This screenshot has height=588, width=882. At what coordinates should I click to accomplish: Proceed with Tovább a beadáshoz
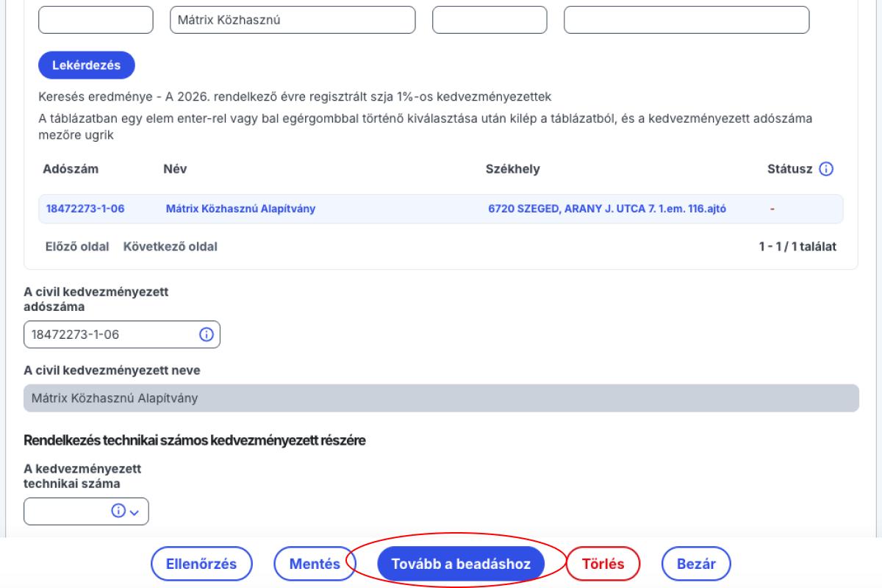pyautogui.click(x=460, y=564)
